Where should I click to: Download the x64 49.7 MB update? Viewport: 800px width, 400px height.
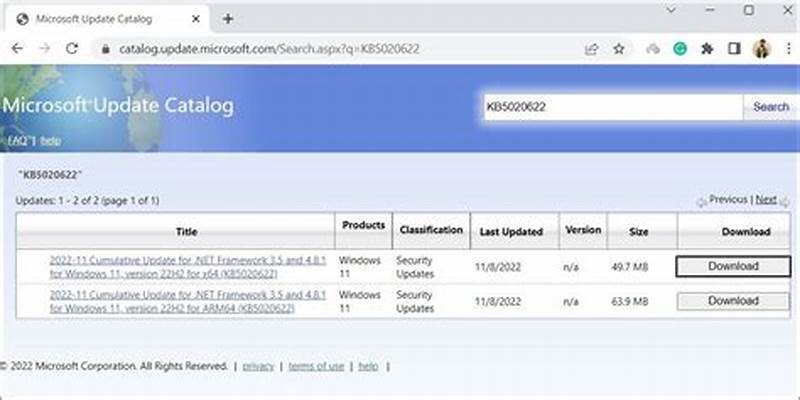tap(733, 266)
